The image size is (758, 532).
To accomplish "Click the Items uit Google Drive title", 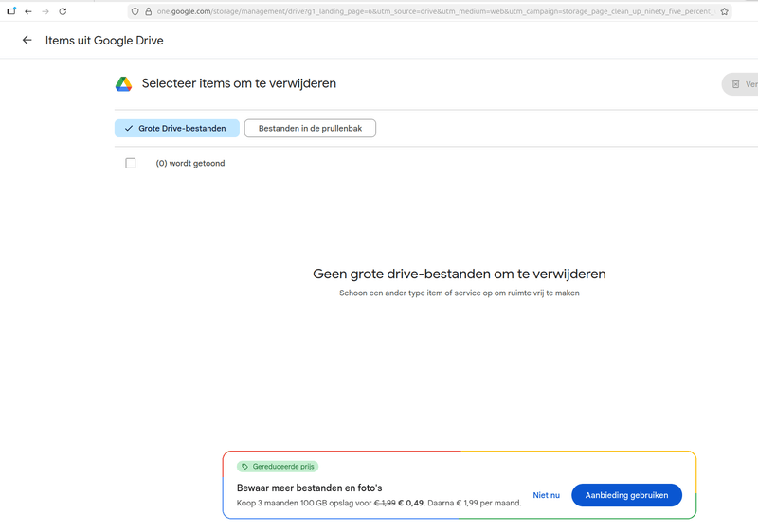I will point(104,41).
